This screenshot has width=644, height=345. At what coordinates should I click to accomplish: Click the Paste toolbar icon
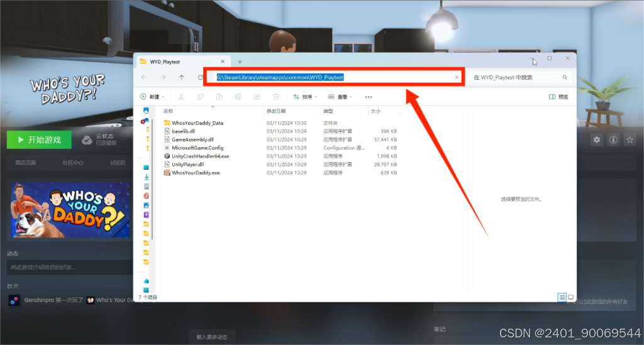pyautogui.click(x=219, y=97)
